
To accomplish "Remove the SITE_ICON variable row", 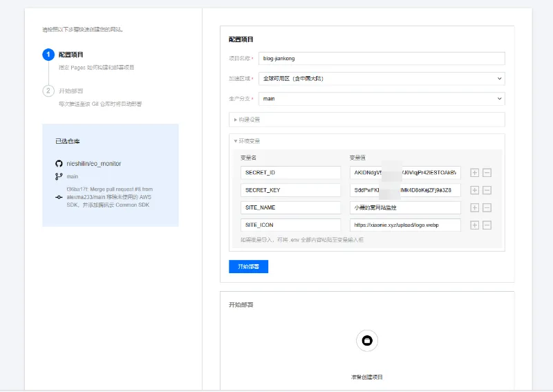I will [x=487, y=225].
